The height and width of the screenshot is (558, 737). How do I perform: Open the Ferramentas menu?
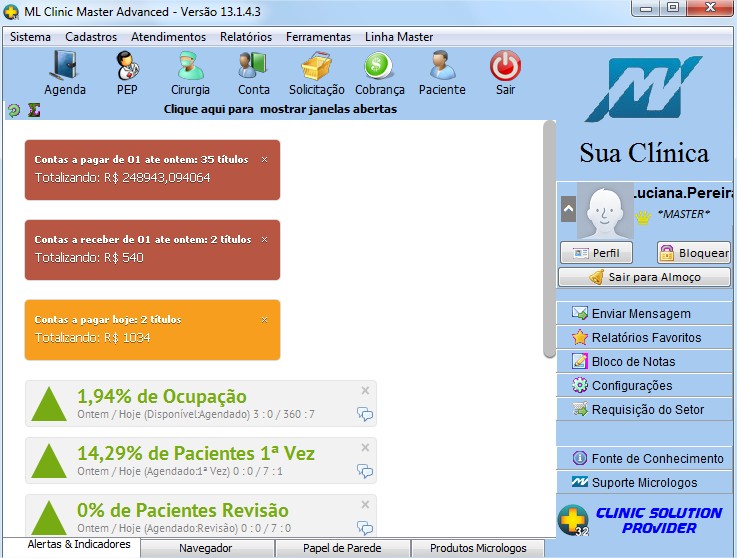tap(318, 37)
